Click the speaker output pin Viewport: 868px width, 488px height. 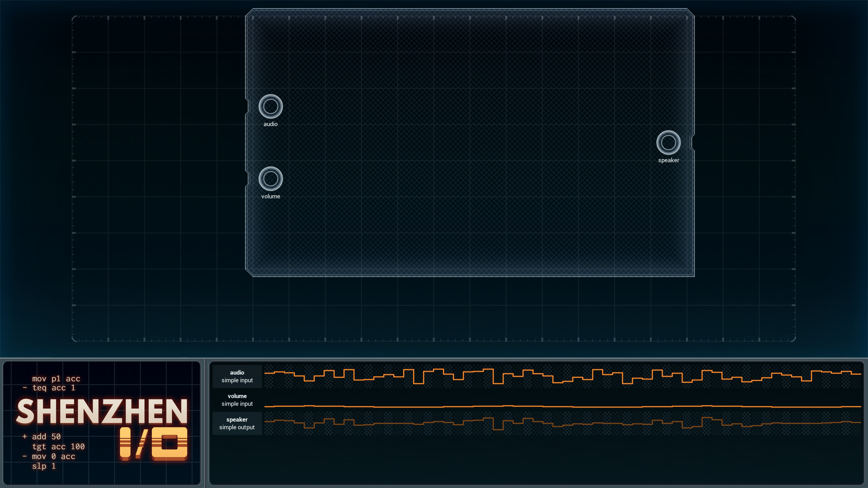668,142
